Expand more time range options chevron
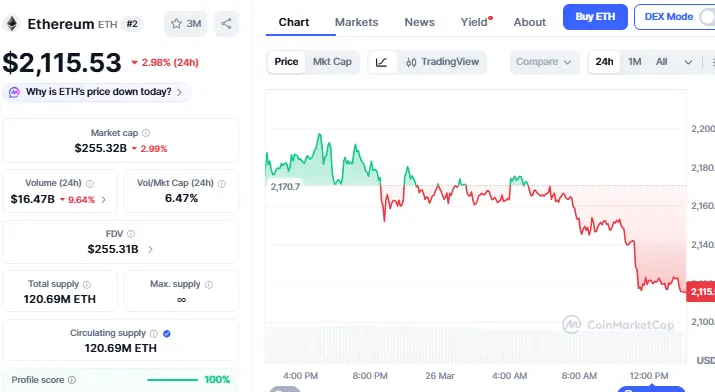 pos(688,62)
